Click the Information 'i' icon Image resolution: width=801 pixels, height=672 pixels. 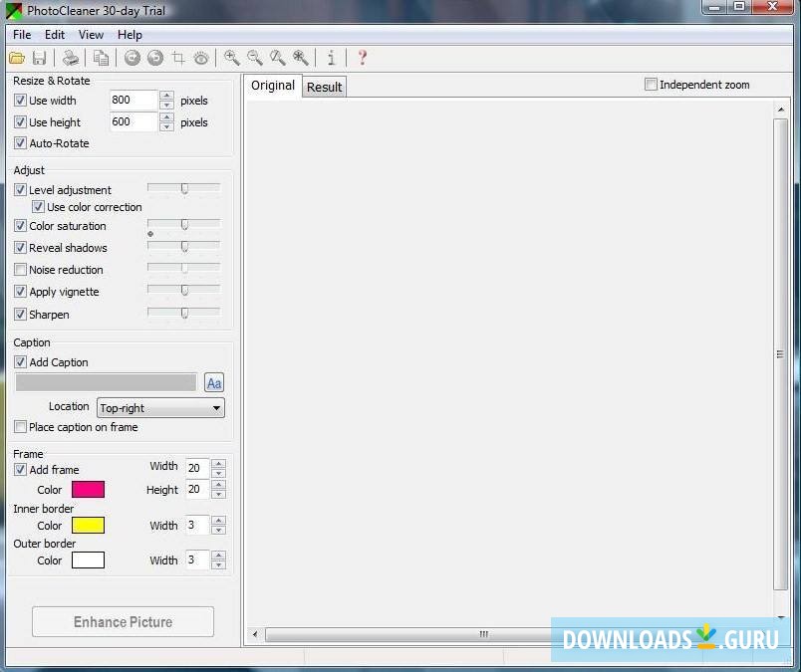point(331,58)
